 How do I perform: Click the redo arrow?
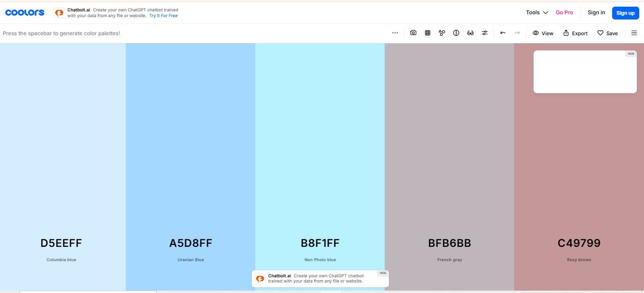[517, 33]
